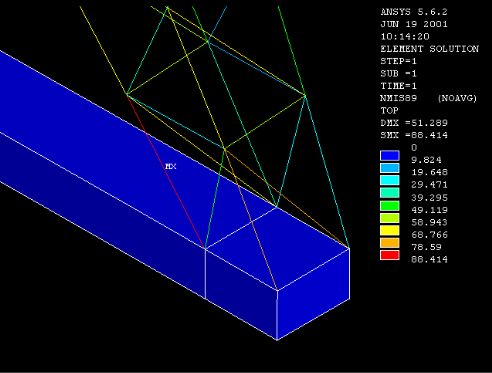Pick the cyan legend color swatch
This screenshot has width=492, height=373.
tap(390, 180)
